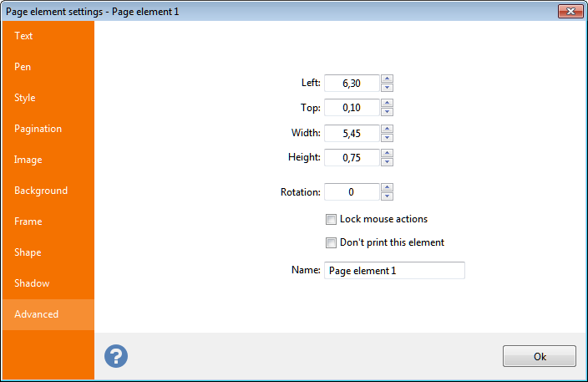Close the Page element settings dialog
This screenshot has height=382, width=588.
pyautogui.click(x=570, y=12)
